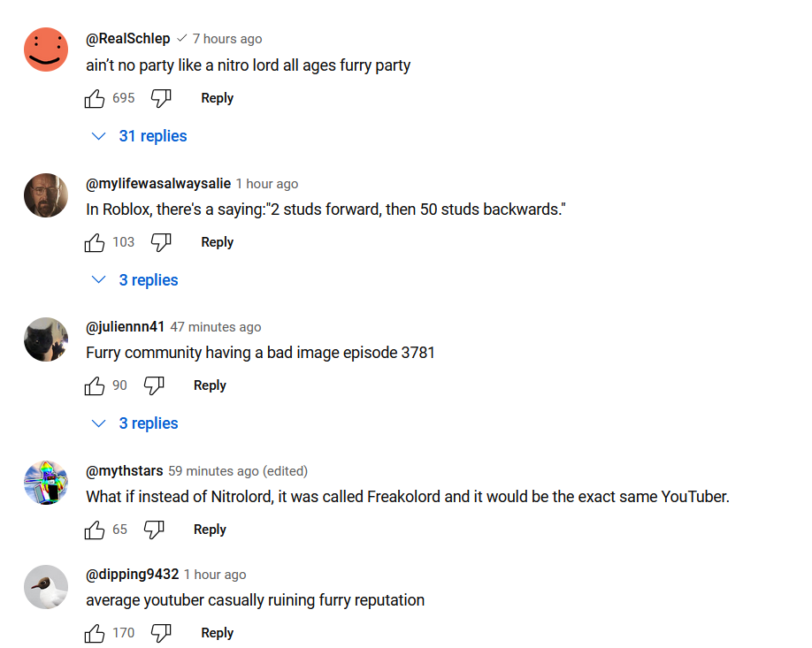This screenshot has height=648, width=812.
Task: Thumbs up @juliennn41's comment
Action: pyautogui.click(x=95, y=385)
